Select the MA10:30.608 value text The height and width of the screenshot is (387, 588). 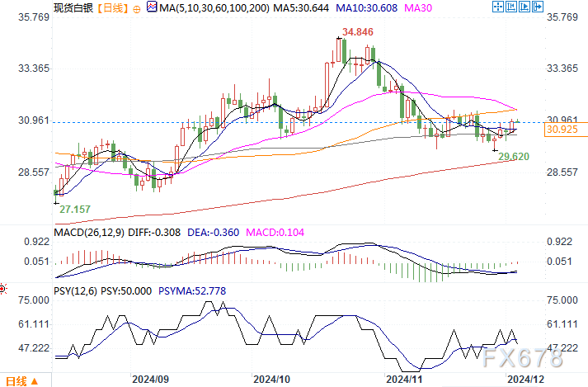(x=366, y=8)
